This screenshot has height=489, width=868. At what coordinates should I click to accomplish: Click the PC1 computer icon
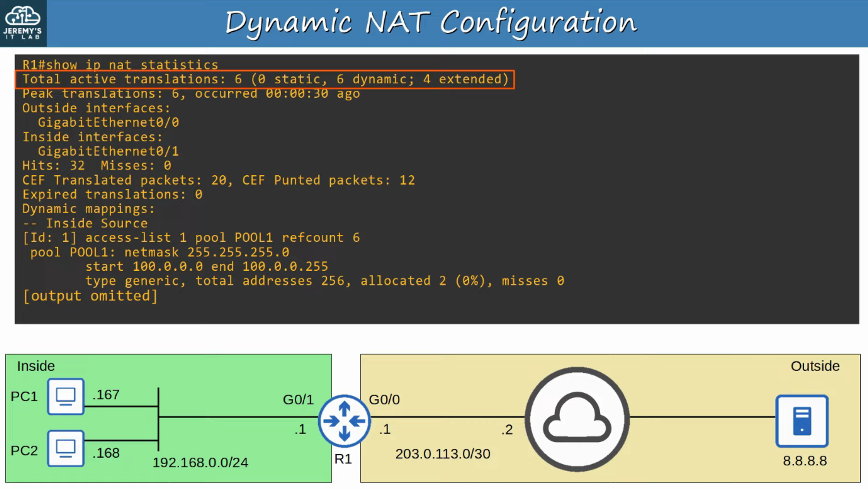click(x=66, y=396)
